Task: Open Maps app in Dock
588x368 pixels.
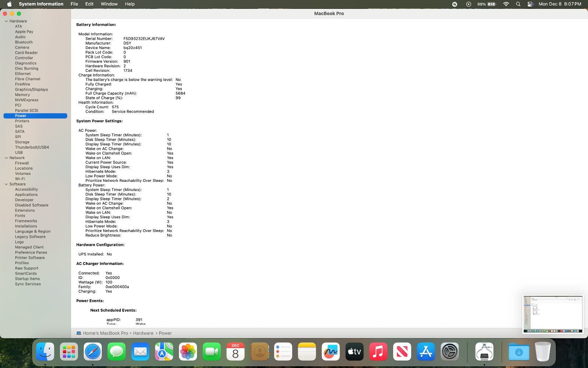Action: pyautogui.click(x=164, y=352)
